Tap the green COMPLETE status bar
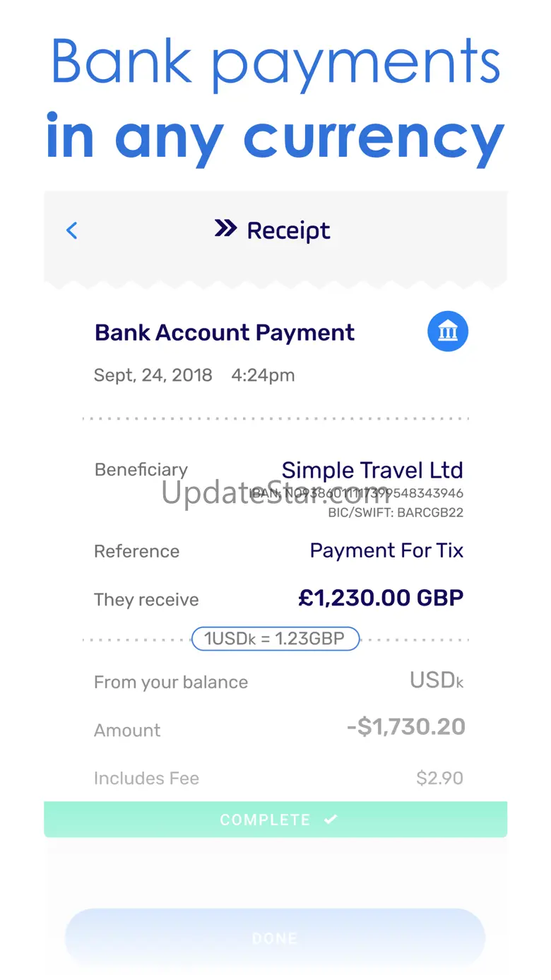Viewport: 551px width, 980px height. point(275,820)
